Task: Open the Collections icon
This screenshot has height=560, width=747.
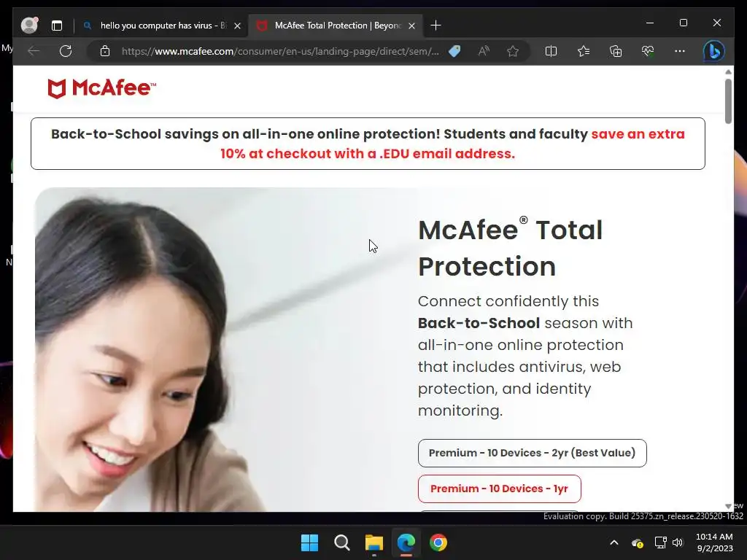Action: (616, 51)
